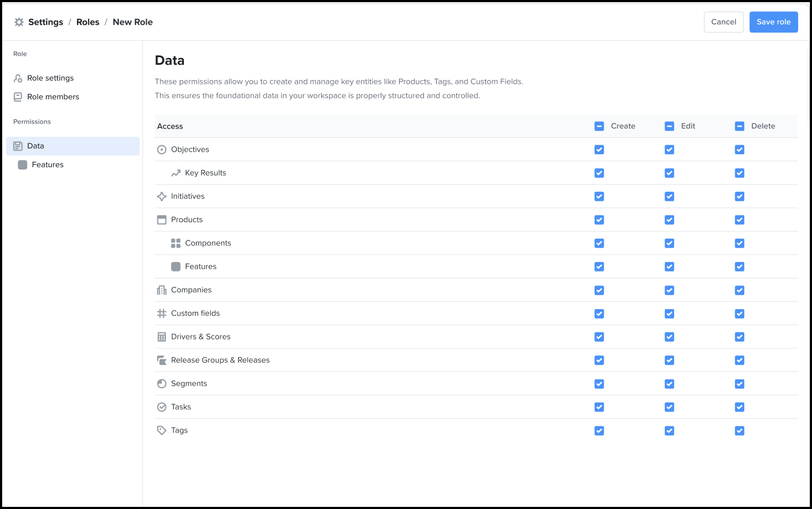The height and width of the screenshot is (509, 812).
Task: Click the Role settings sidebar icon
Action: coord(18,78)
